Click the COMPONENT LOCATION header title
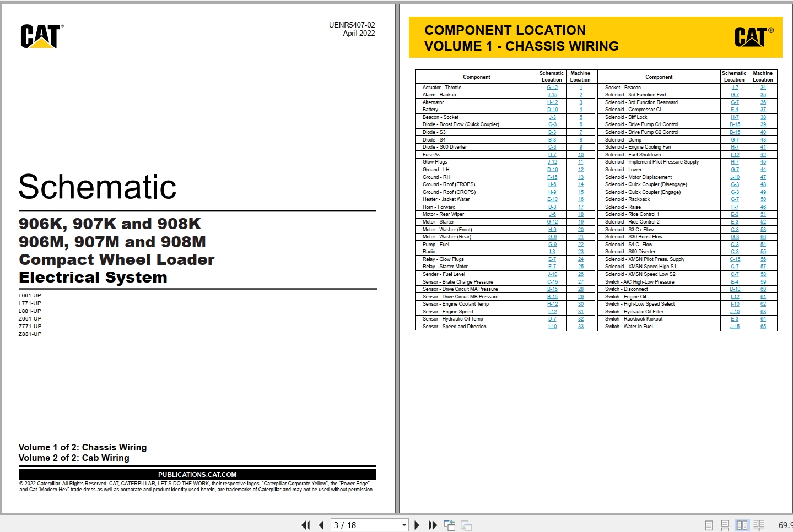The height and width of the screenshot is (532, 793). 505,30
